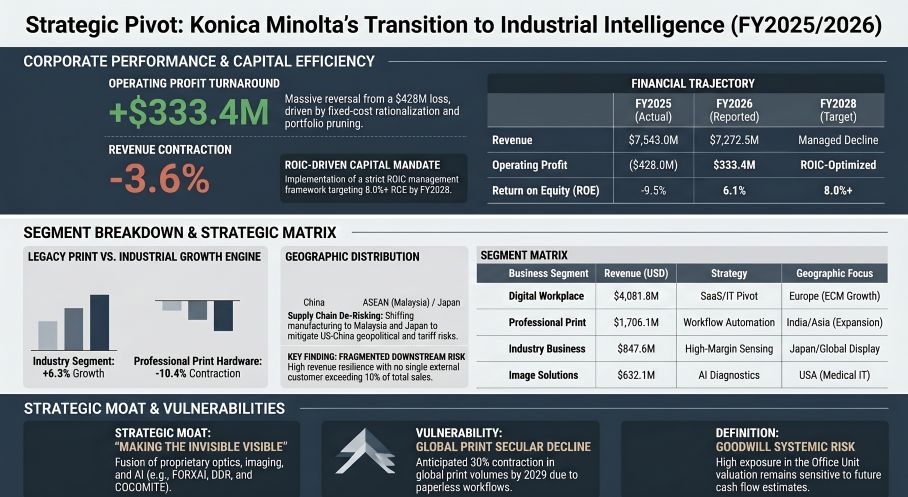The image size is (908, 497).
Task: Click the 'SEGMENT MATRIX' table title
Action: tap(524, 255)
